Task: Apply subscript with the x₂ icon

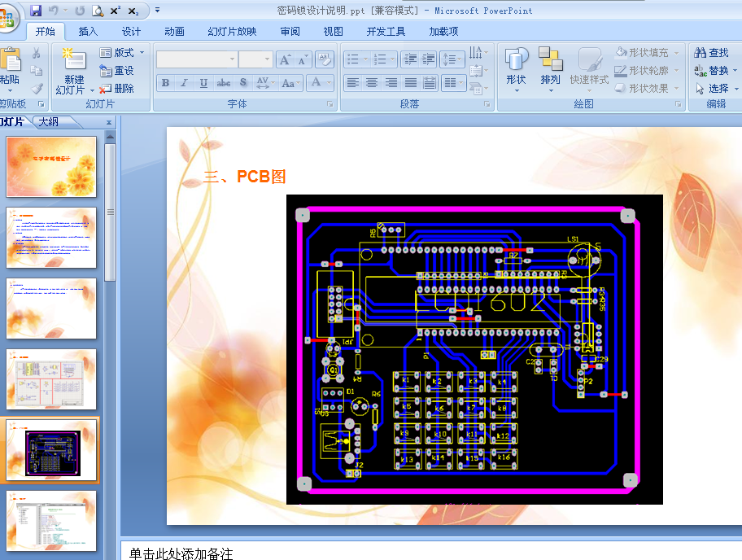Action: [x=133, y=11]
